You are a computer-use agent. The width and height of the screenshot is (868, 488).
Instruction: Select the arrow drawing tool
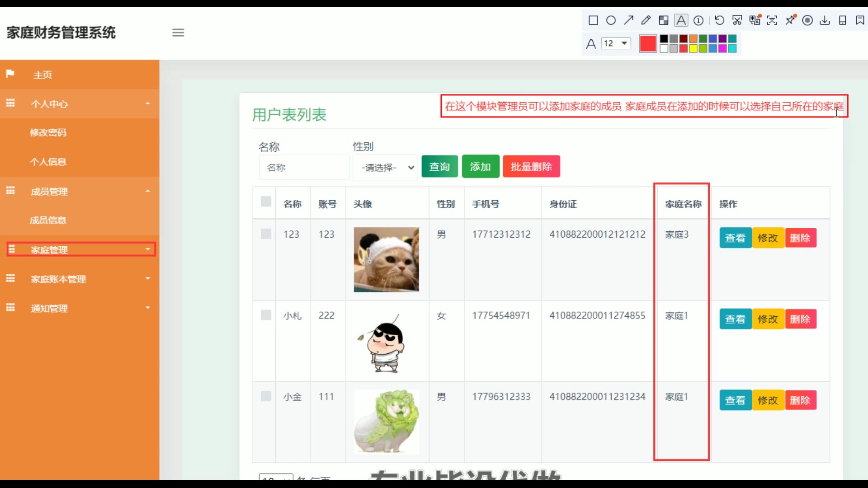point(628,20)
